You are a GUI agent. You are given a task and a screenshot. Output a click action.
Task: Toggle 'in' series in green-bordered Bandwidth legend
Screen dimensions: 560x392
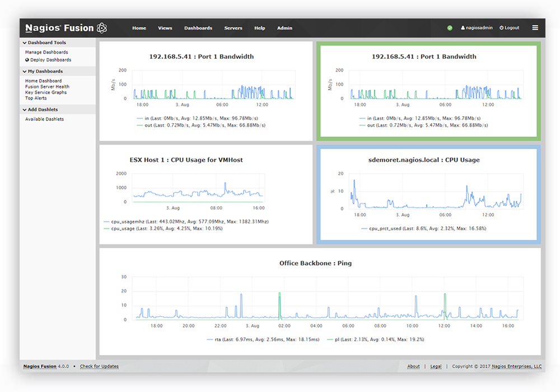coord(419,118)
